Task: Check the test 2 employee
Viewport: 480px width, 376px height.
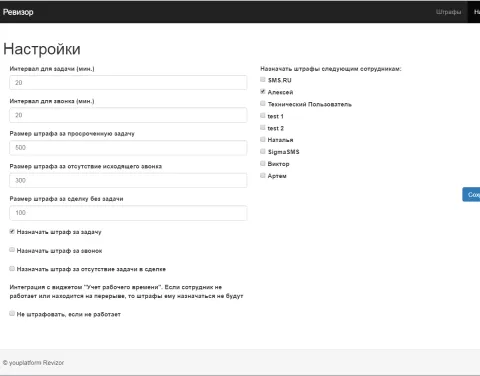Action: (x=263, y=127)
